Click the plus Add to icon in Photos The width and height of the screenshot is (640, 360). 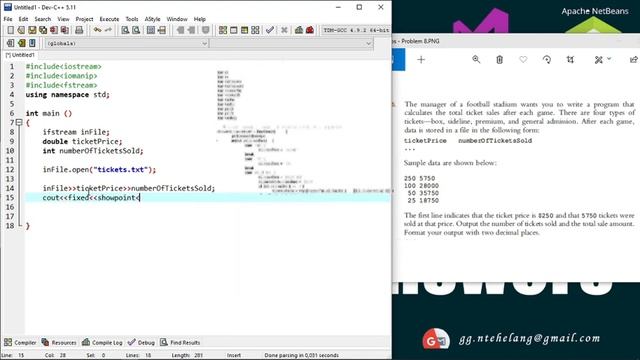421,60
